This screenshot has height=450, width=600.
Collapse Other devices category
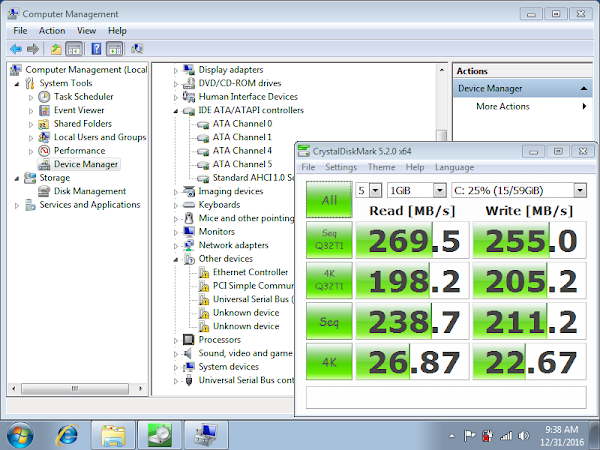(x=176, y=259)
